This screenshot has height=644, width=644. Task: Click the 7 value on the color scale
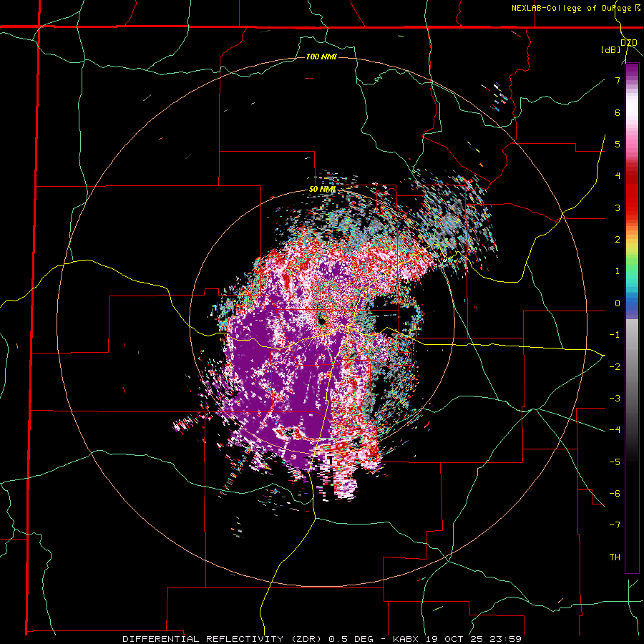pyautogui.click(x=618, y=80)
